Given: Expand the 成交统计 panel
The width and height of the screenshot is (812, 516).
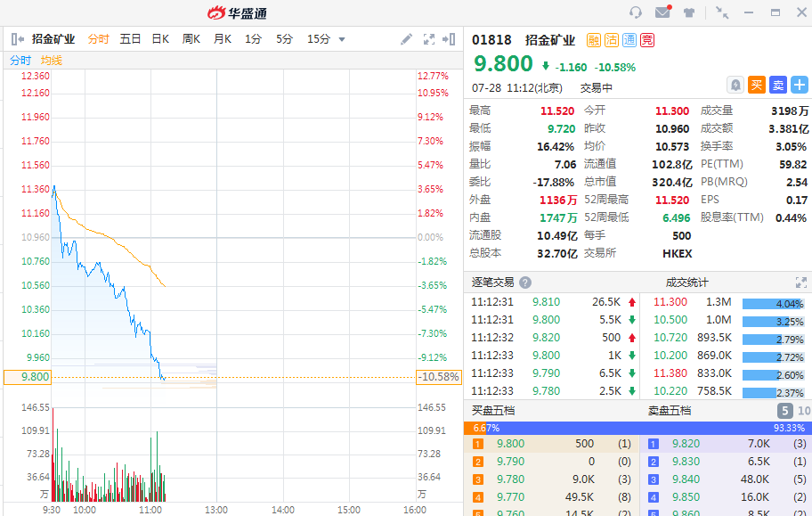Looking at the screenshot, I should (x=801, y=283).
